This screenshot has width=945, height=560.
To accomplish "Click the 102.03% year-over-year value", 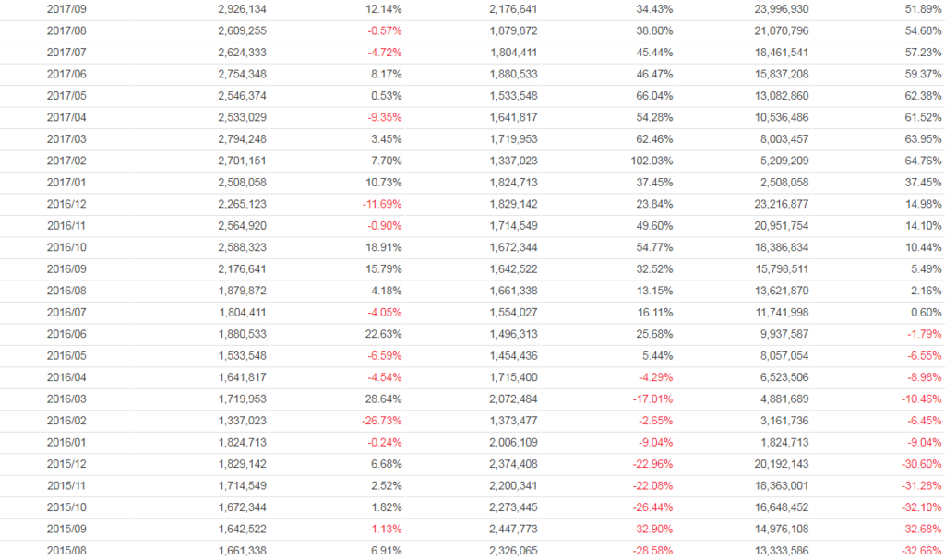I will tap(653, 161).
